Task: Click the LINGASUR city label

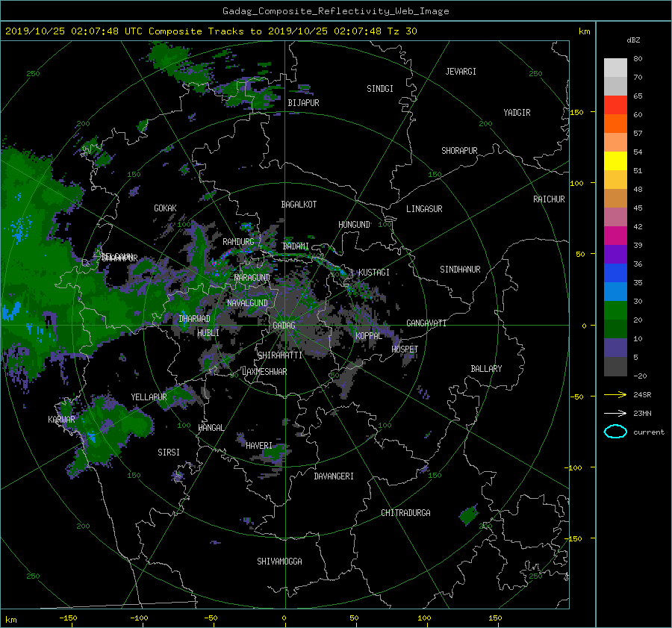Action: point(424,209)
